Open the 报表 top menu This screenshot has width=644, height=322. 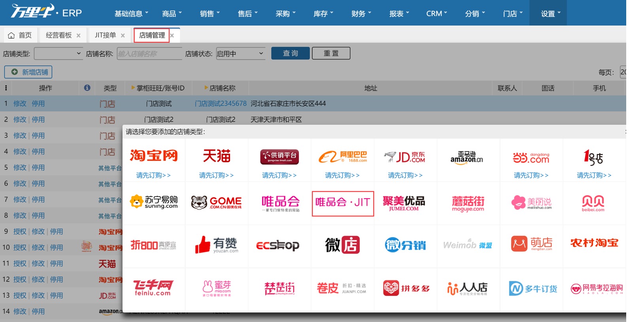pos(399,13)
